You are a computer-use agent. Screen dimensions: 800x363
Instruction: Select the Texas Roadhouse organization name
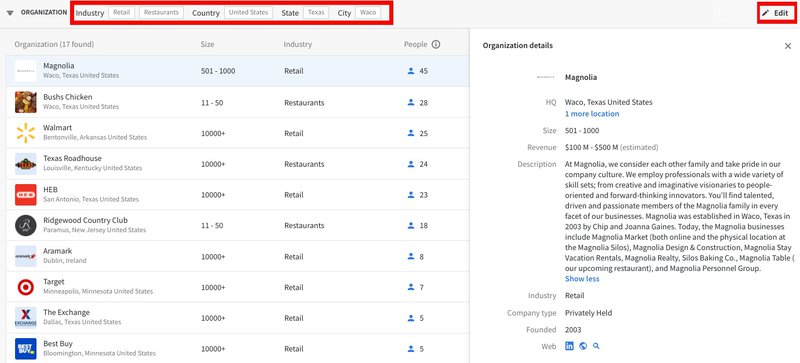coord(72,158)
